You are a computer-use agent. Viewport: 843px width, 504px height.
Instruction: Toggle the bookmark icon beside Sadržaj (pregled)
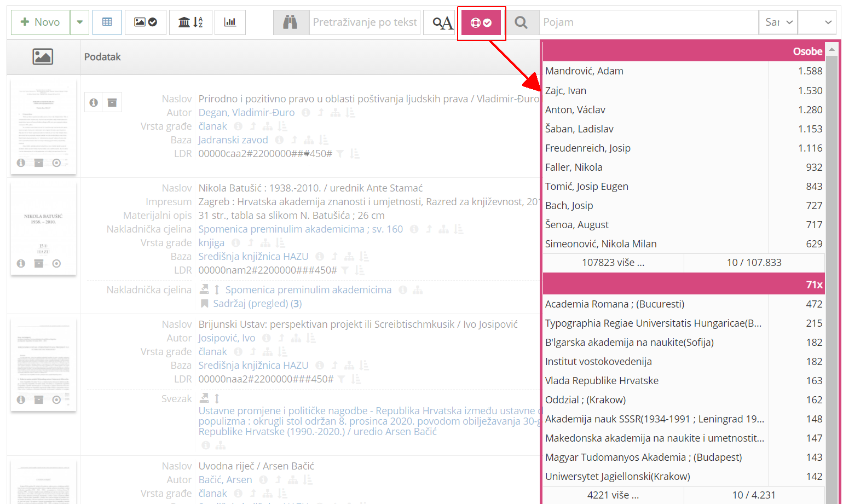tap(204, 304)
